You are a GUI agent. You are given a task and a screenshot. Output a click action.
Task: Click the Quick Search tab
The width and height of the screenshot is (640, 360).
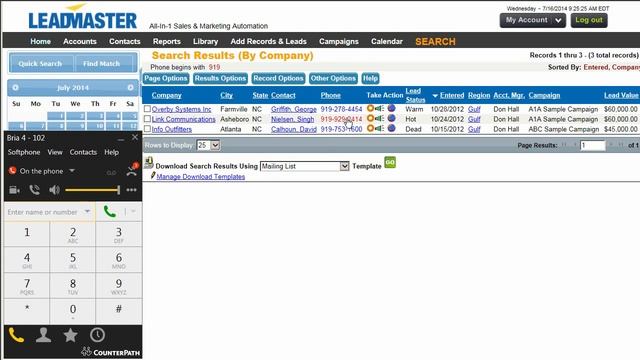click(x=40, y=64)
